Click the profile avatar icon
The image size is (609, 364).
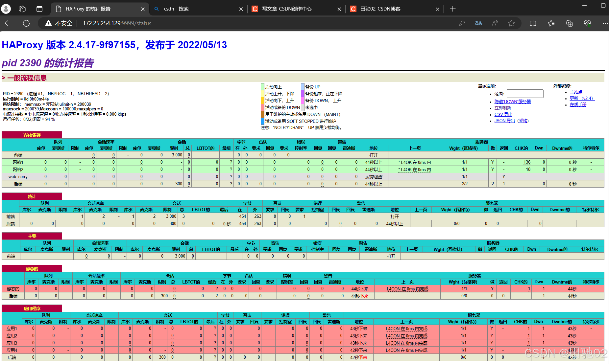click(x=6, y=9)
